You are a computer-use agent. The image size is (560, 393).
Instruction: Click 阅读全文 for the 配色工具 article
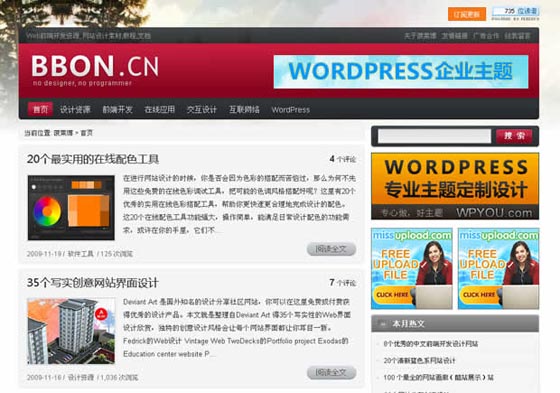pyautogui.click(x=331, y=249)
